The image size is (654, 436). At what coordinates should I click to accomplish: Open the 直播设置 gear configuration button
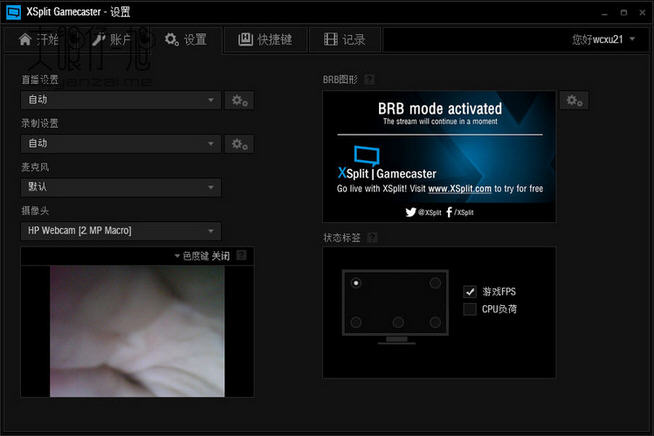(239, 100)
